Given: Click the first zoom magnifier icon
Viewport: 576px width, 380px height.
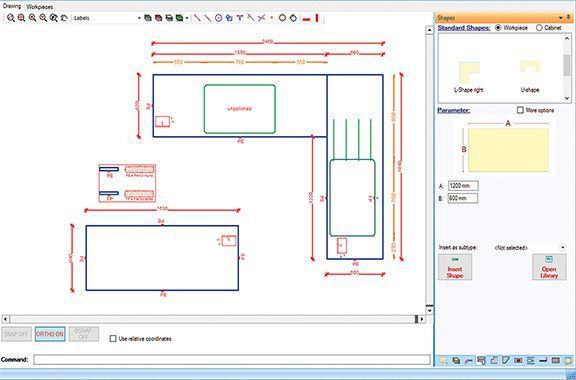Looking at the screenshot, I should (x=11, y=18).
